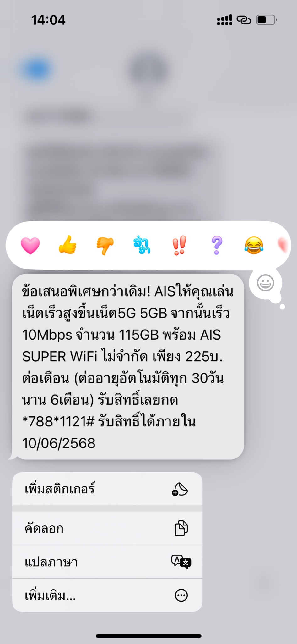
Task: Tap the translate icon
Action: point(181,562)
